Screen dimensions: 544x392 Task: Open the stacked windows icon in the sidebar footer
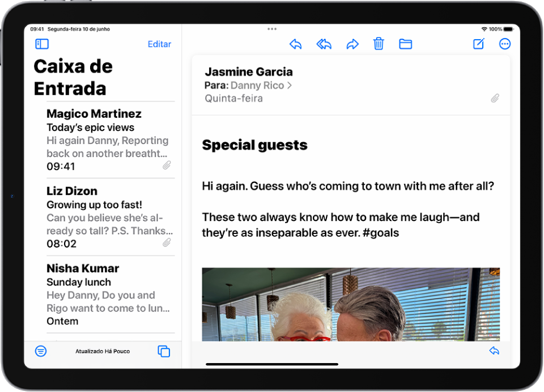point(164,351)
